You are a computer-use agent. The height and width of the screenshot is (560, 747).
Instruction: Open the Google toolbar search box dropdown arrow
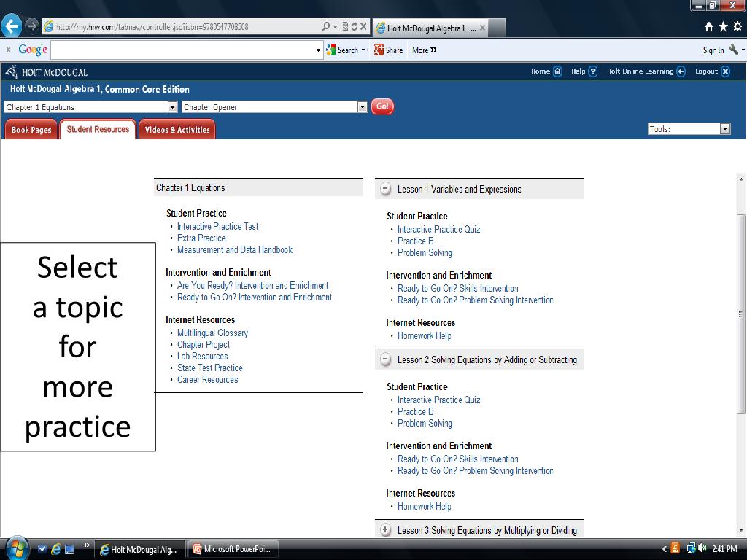point(318,50)
